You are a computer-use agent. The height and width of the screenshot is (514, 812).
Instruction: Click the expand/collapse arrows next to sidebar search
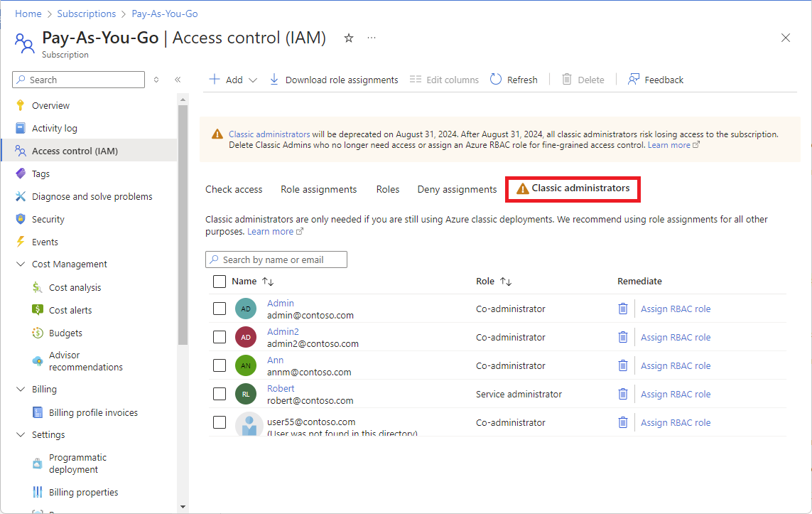(x=156, y=80)
